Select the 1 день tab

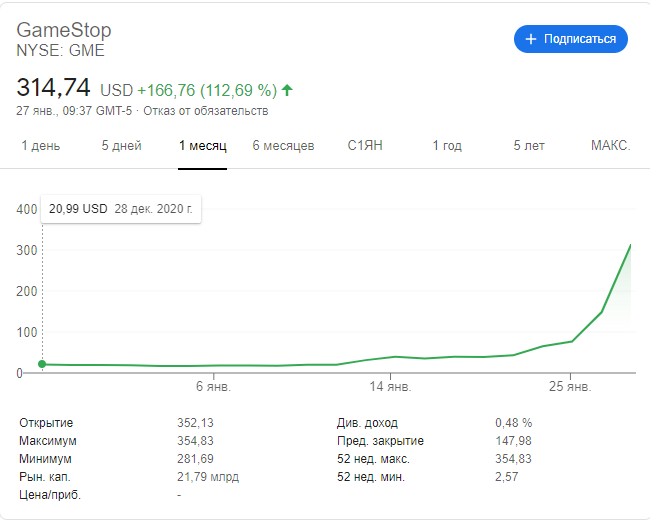point(41,146)
